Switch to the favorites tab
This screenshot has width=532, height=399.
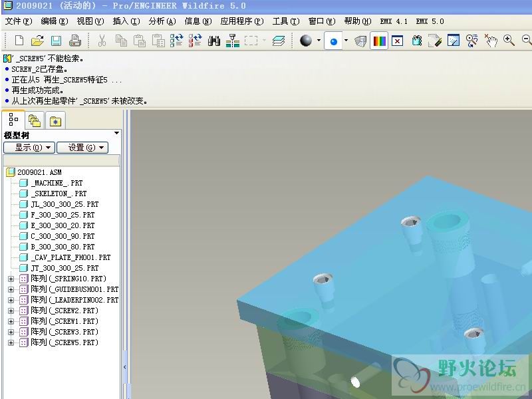[x=55, y=121]
